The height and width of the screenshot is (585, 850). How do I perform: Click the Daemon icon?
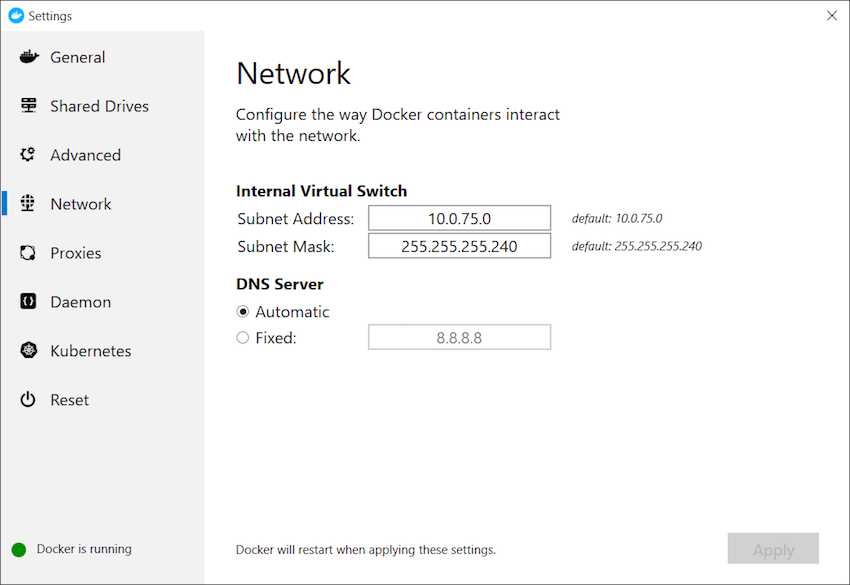[28, 302]
